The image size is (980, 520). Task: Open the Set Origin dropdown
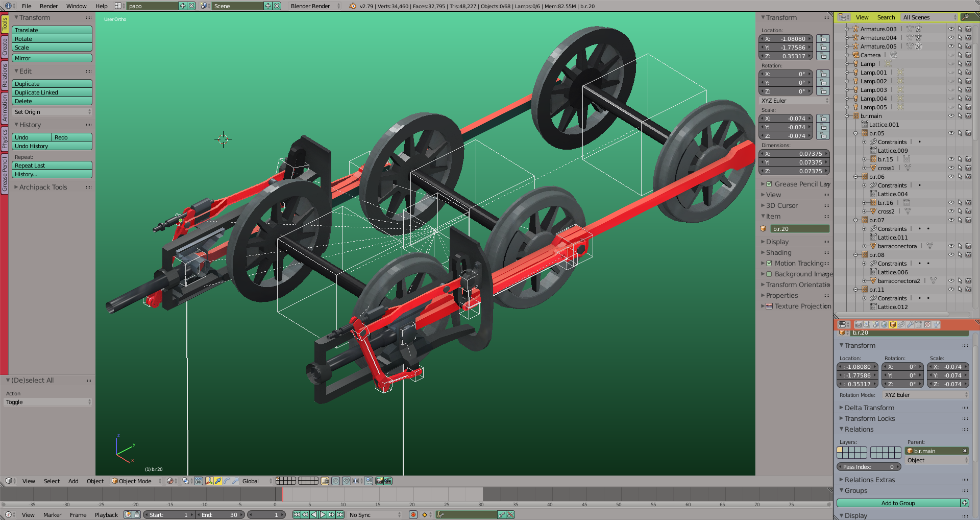[x=52, y=112]
